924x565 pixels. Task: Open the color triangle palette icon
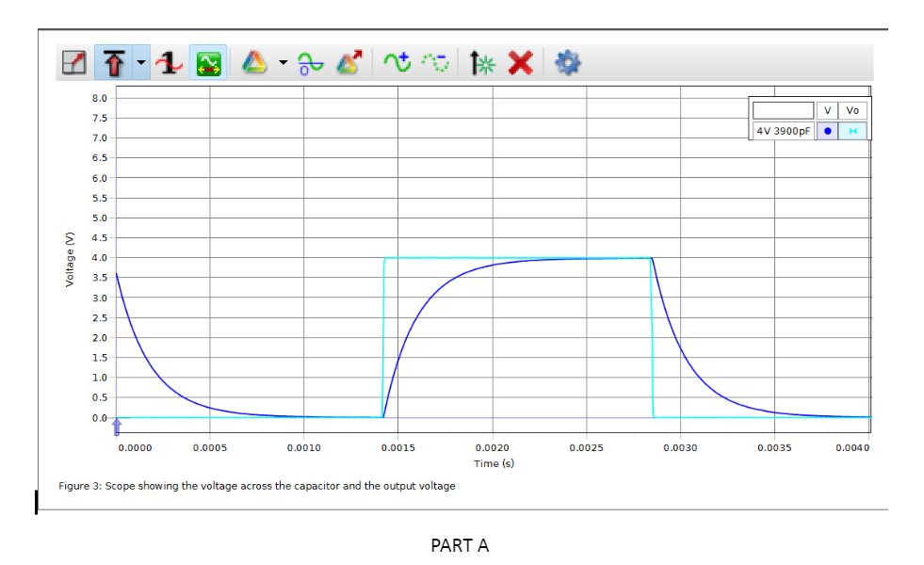pyautogui.click(x=254, y=61)
